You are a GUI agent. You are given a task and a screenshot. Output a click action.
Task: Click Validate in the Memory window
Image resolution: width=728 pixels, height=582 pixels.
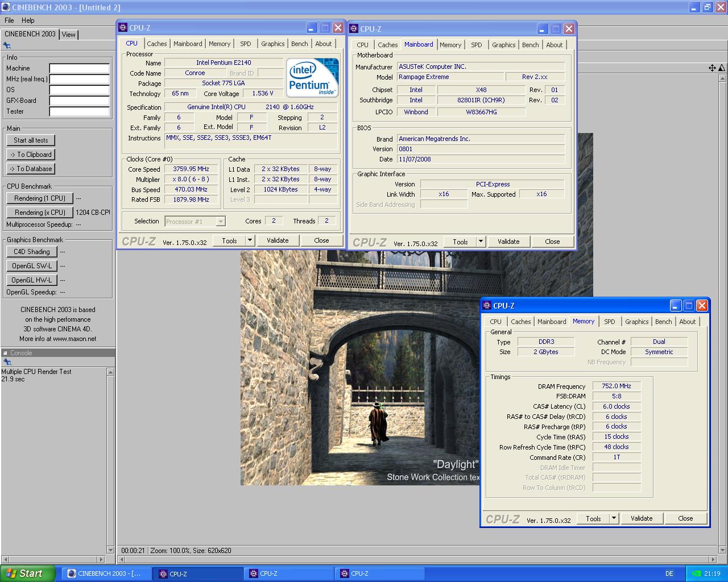tap(642, 518)
